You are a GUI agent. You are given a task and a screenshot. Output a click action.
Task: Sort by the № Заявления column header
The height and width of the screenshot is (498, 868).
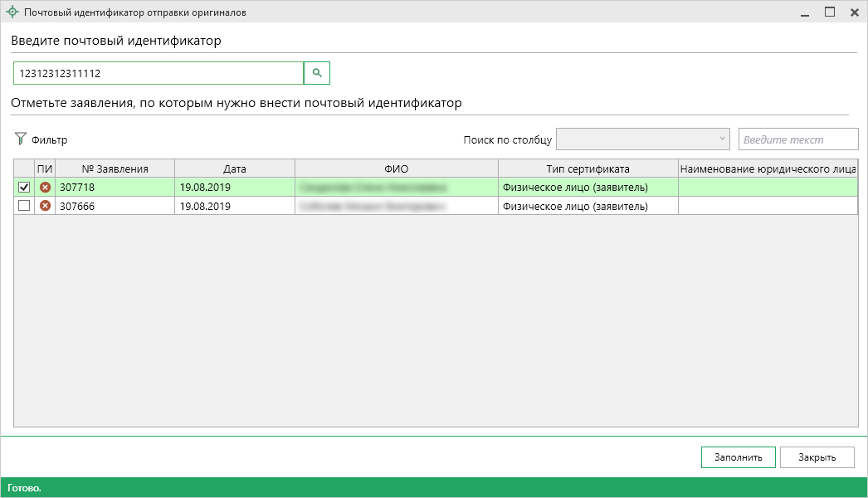click(x=115, y=168)
